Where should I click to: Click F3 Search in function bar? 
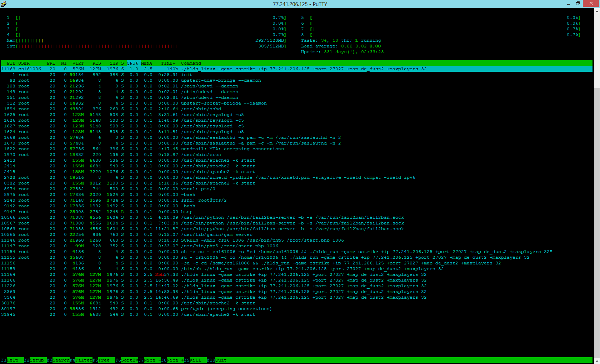pyautogui.click(x=58, y=360)
